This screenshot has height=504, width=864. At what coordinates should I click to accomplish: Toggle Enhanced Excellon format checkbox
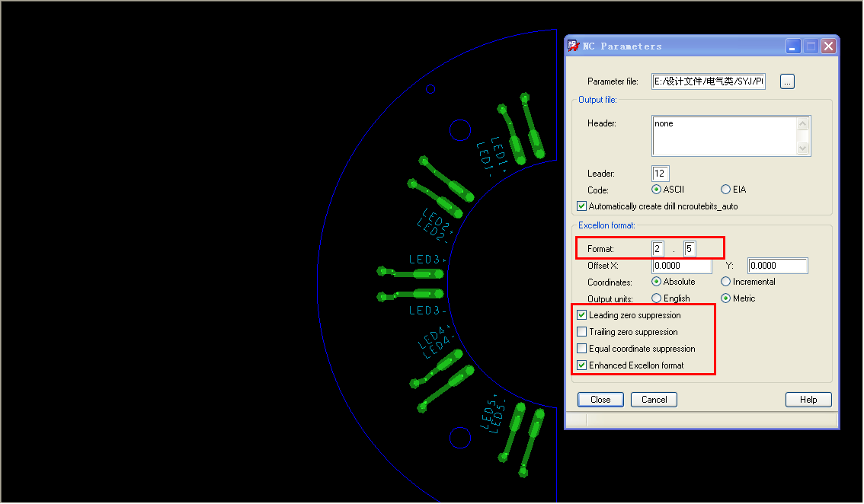click(x=581, y=365)
